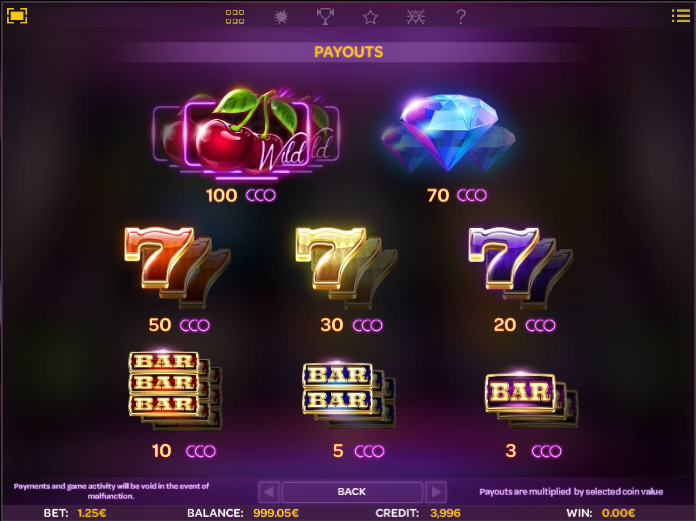696x521 pixels.
Task: Click the PAYOUTS title header
Action: (x=348, y=52)
